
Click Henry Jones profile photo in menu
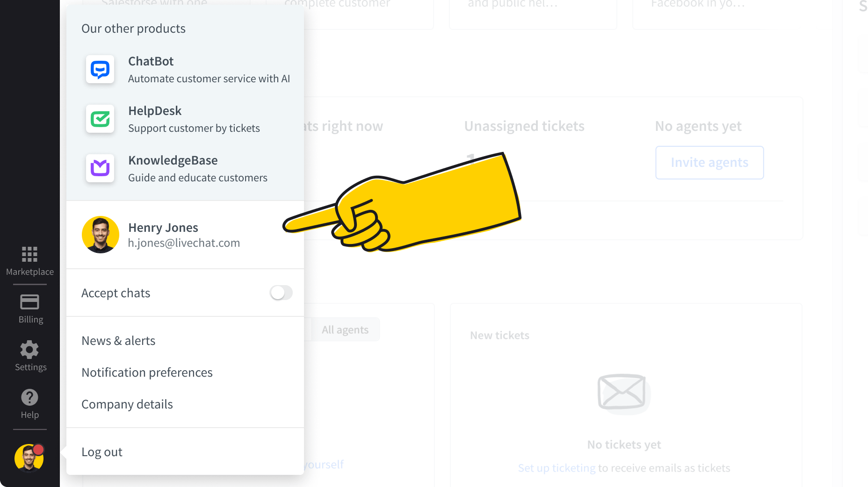point(100,235)
